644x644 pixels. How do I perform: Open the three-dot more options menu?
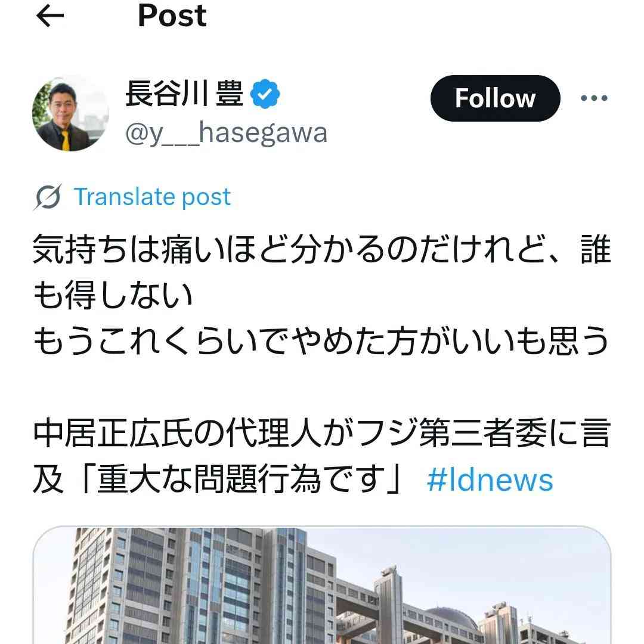594,98
